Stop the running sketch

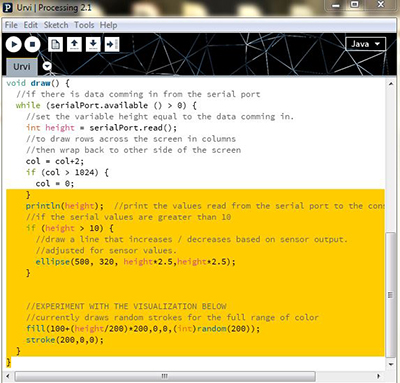pos(32,44)
